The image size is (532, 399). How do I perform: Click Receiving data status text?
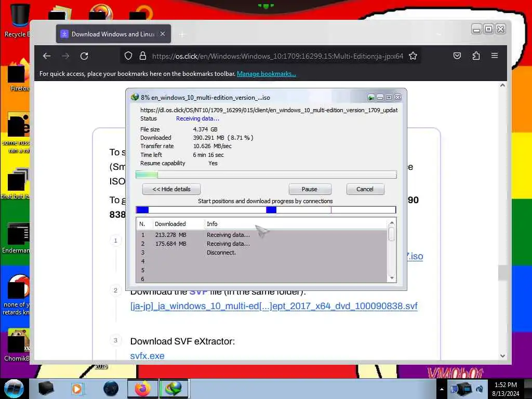pos(197,118)
